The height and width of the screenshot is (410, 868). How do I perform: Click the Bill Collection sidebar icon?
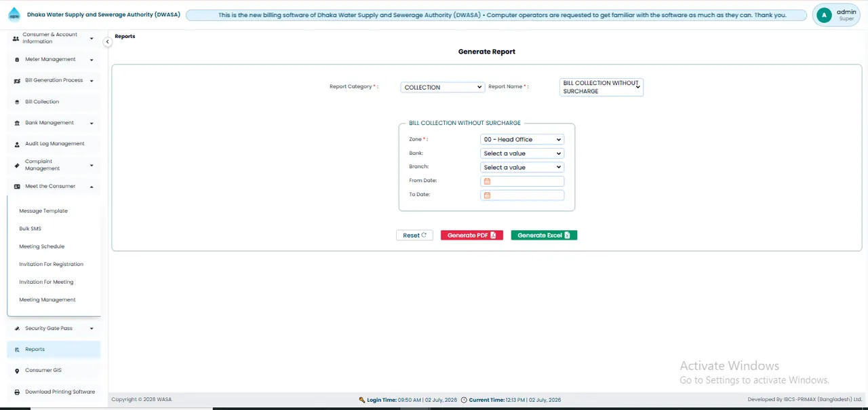click(x=17, y=102)
